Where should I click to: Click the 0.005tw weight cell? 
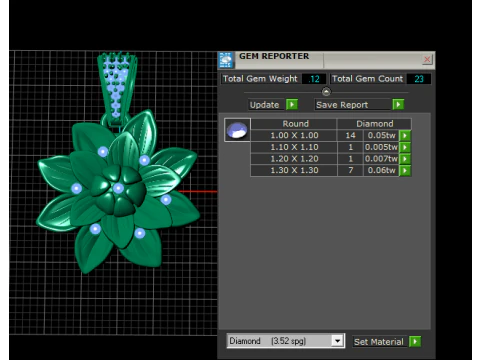pyautogui.click(x=381, y=147)
